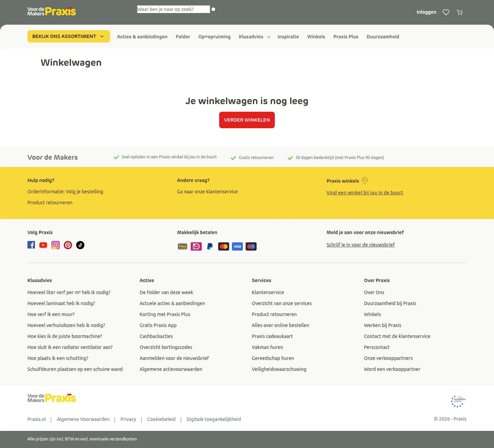Open the Cookiebeleid footer link

coord(161,419)
